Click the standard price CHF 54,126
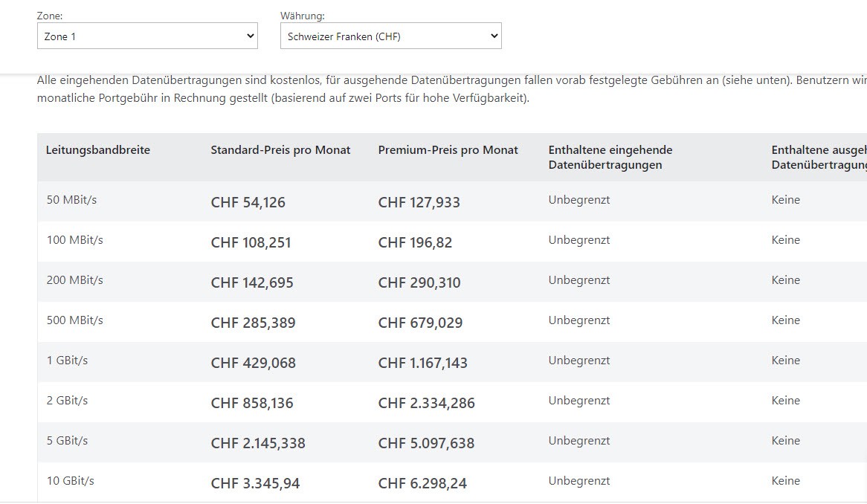The image size is (867, 504). pyautogui.click(x=248, y=202)
